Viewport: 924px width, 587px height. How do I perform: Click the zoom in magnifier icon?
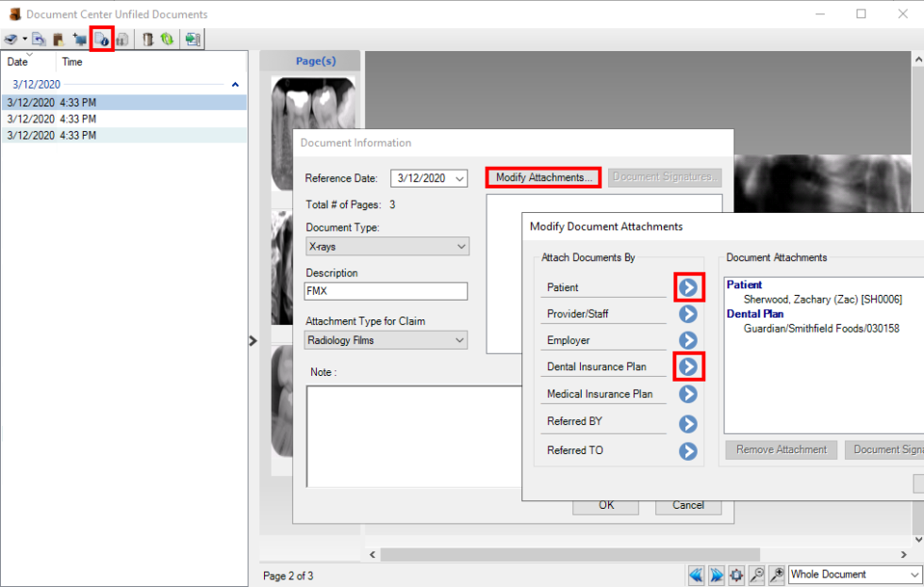777,575
